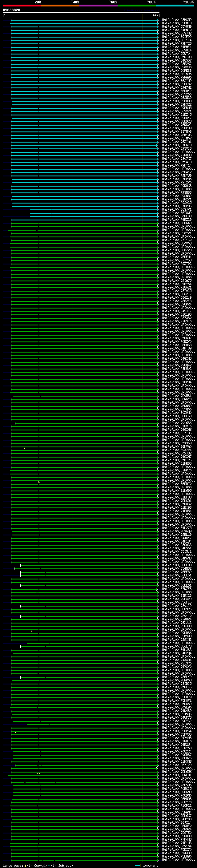Click the UniRef100_Q6DEU4 label
197x868 pixels.
177,257
